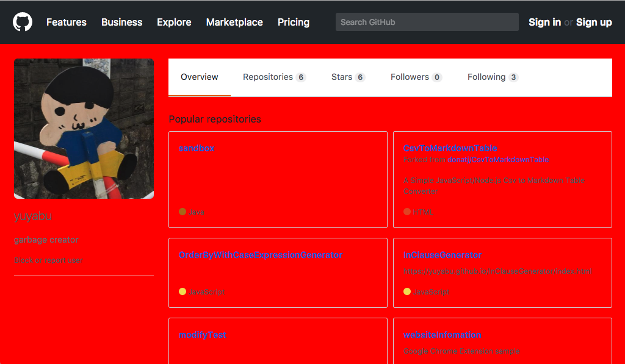Open the Business page link
The width and height of the screenshot is (625, 364).
point(121,23)
